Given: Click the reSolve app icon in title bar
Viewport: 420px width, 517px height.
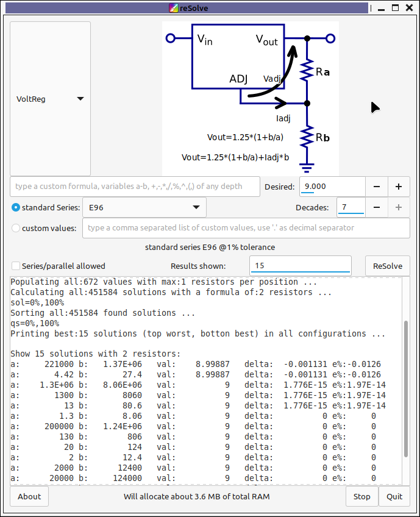Looking at the screenshot, I should tap(173, 8).
